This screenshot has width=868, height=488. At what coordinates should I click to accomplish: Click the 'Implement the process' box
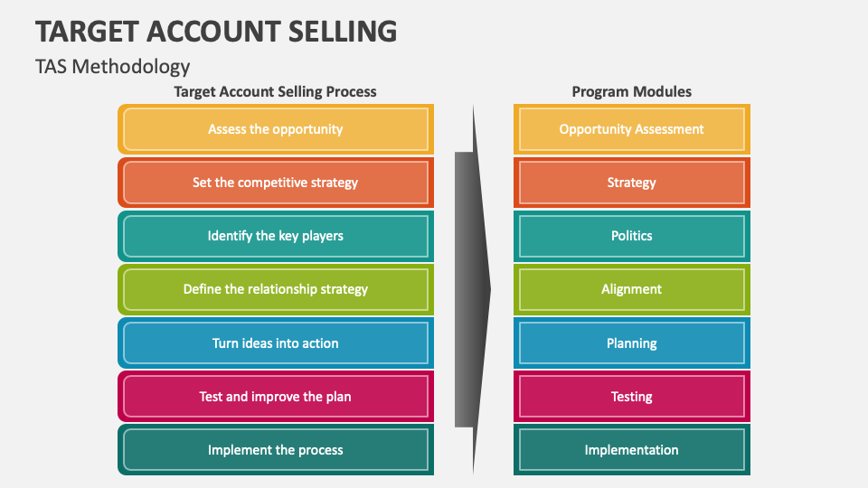coord(276,450)
